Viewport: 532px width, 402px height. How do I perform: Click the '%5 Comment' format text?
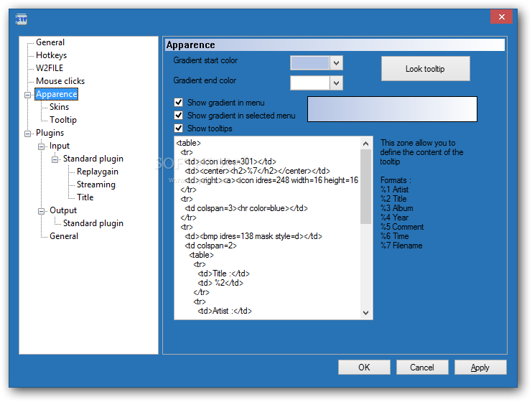[x=402, y=227]
